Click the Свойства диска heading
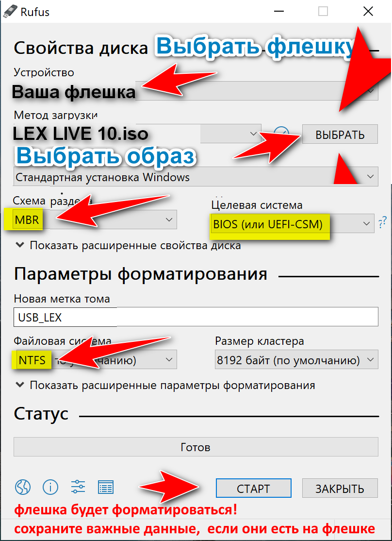The image size is (392, 541). point(81,48)
